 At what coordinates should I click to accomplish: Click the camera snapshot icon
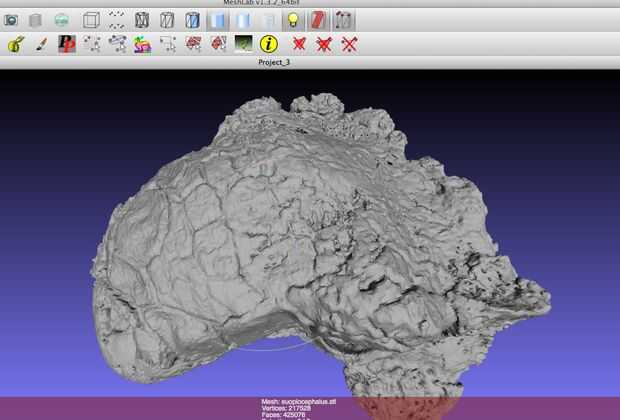11,19
